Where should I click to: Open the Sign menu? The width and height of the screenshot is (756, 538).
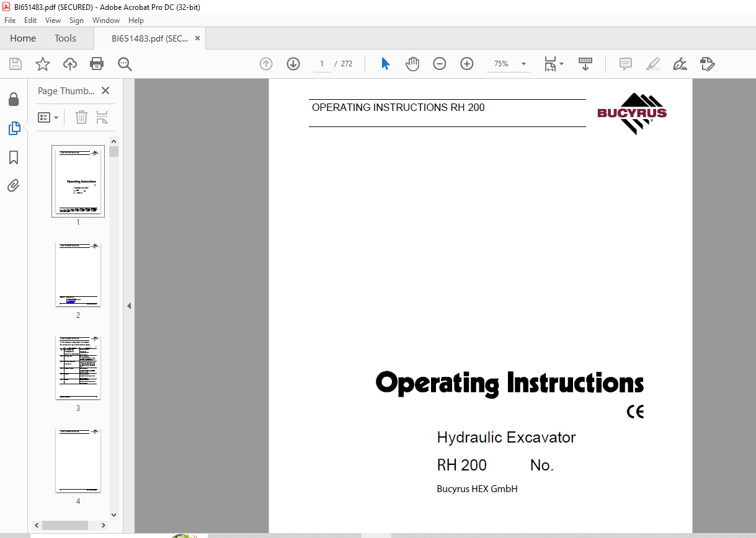click(x=76, y=20)
